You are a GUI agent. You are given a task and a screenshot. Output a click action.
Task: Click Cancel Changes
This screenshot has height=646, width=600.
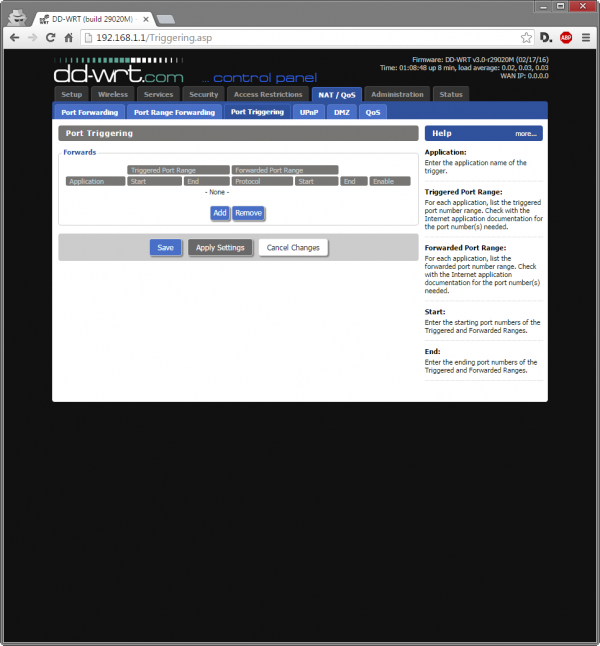(292, 247)
